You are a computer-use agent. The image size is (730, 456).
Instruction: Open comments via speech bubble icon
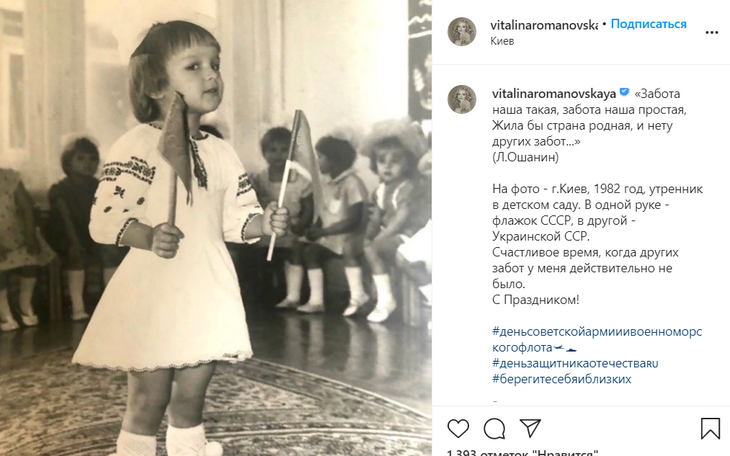coord(494,429)
